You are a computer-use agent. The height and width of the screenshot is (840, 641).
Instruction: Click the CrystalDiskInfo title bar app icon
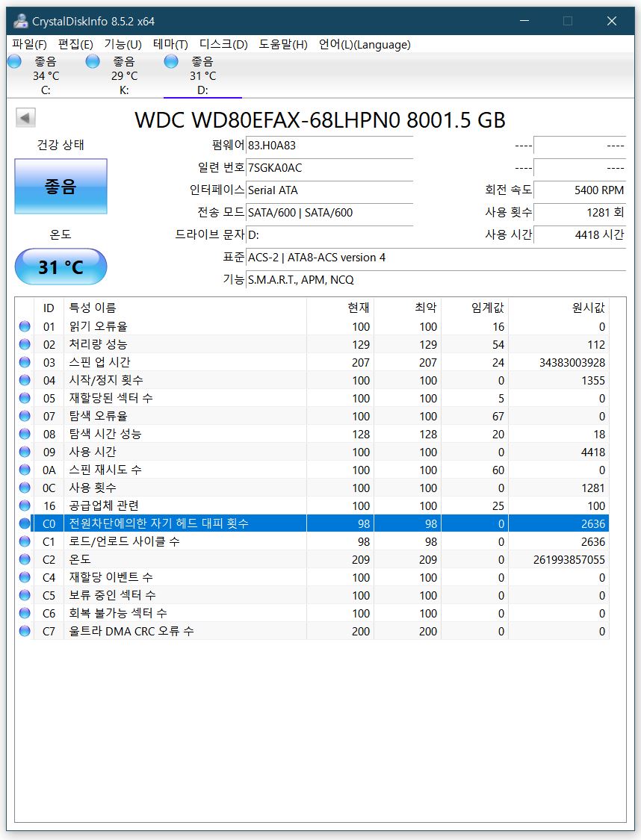click(x=20, y=21)
